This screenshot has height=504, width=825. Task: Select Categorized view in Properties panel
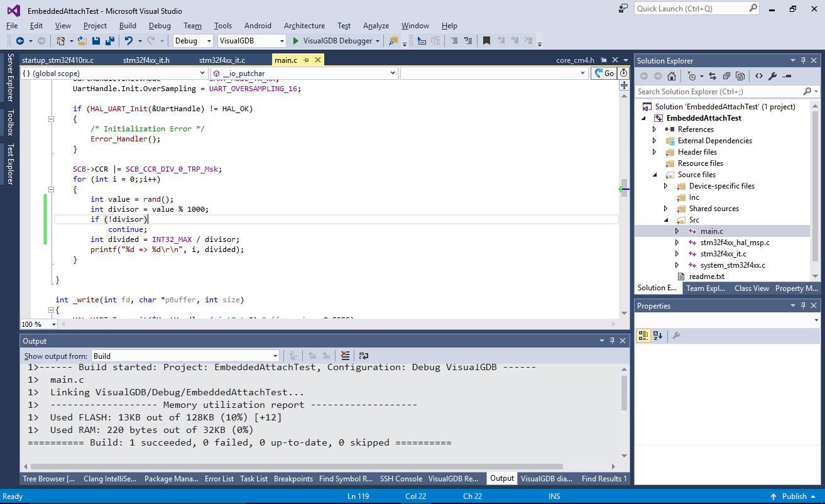[643, 336]
